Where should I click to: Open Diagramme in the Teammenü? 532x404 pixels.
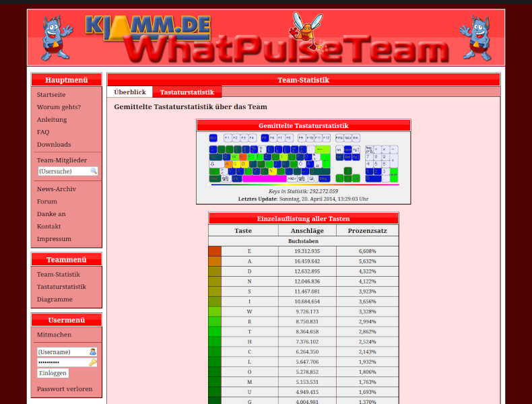coord(55,299)
